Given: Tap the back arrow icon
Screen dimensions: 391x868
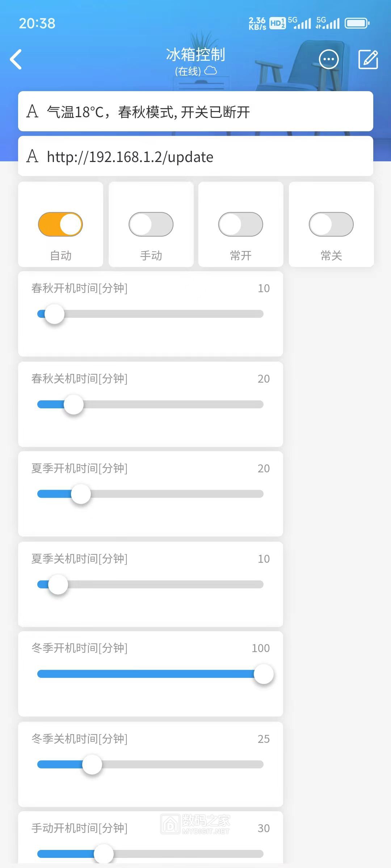Looking at the screenshot, I should pyautogui.click(x=16, y=59).
